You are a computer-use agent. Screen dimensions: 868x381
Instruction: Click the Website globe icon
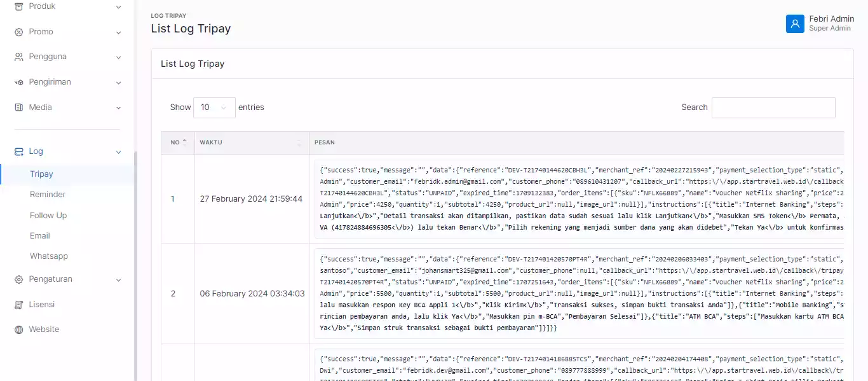18,329
